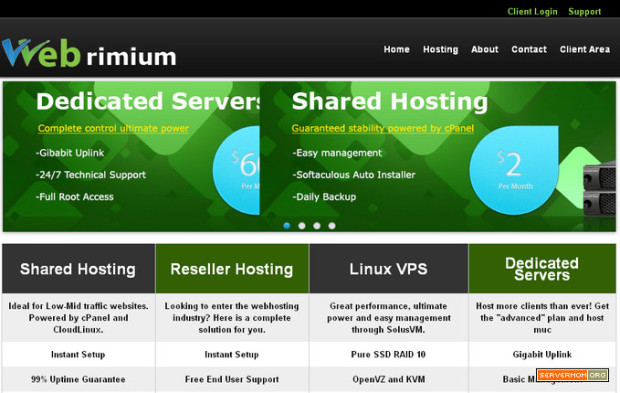Click the $2 Per Month price bubble

pos(514,170)
